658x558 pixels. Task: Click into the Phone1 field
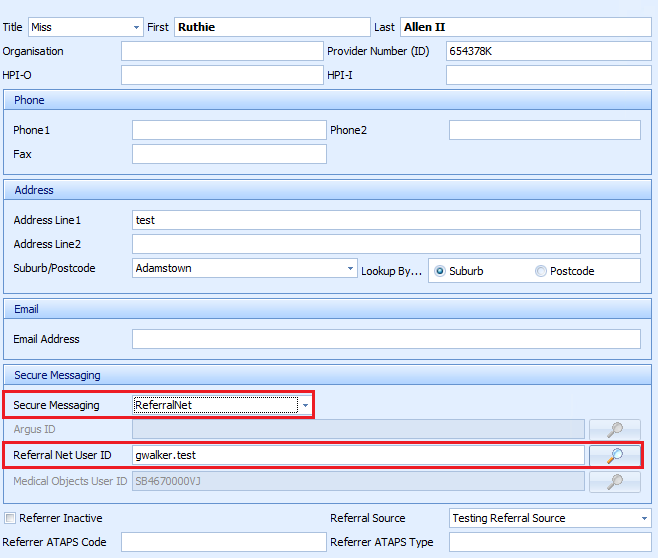(229, 130)
